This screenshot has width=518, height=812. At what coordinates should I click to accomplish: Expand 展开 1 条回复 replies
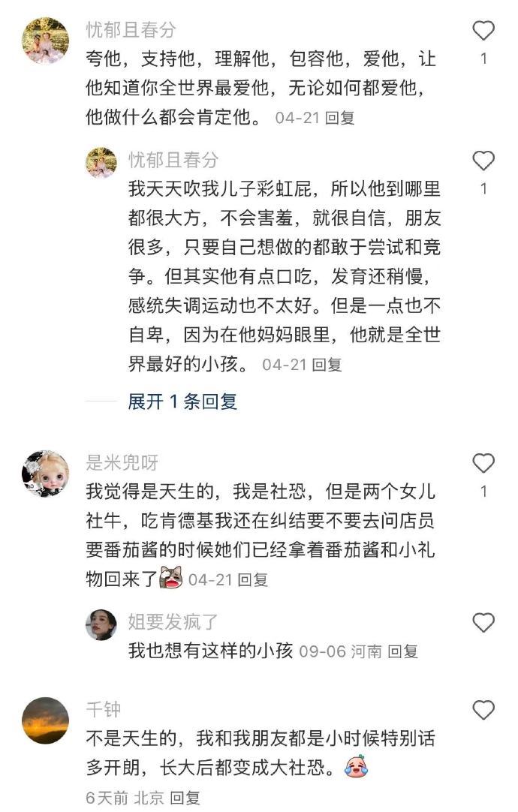coord(182,401)
